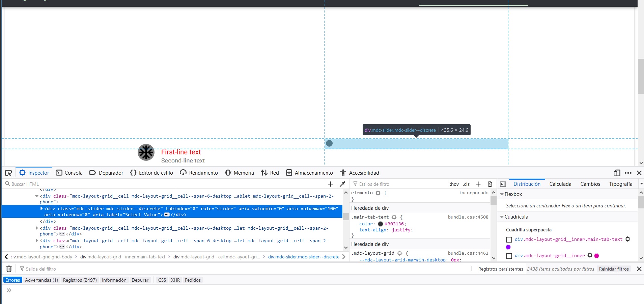This screenshot has width=644, height=304.
Task: Open bundle.css:4508 source link
Action: tap(468, 217)
